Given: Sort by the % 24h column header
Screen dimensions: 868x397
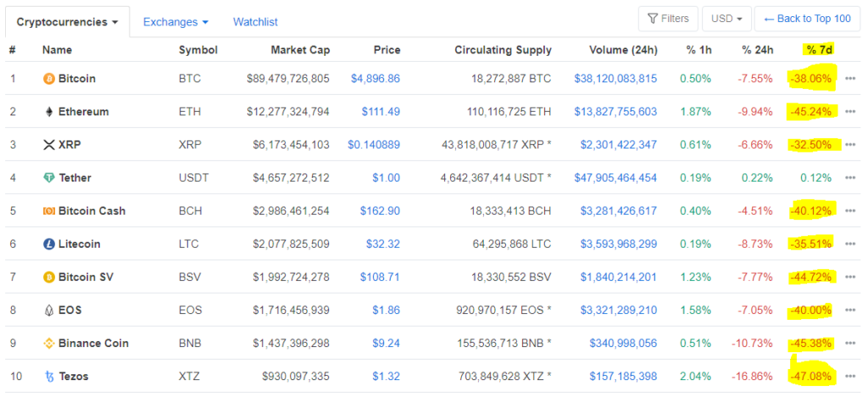Looking at the screenshot, I should pos(757,50).
